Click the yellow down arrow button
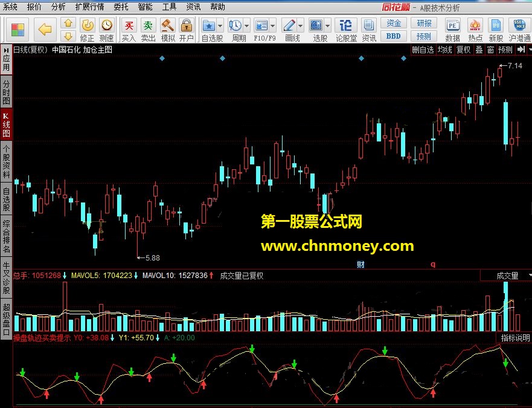The width and height of the screenshot is (532, 408). (x=68, y=36)
